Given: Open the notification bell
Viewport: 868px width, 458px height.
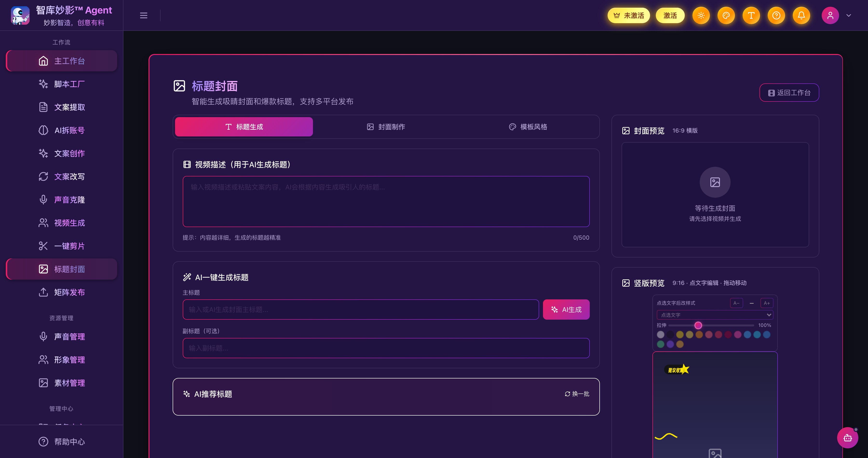Looking at the screenshot, I should click(x=801, y=15).
